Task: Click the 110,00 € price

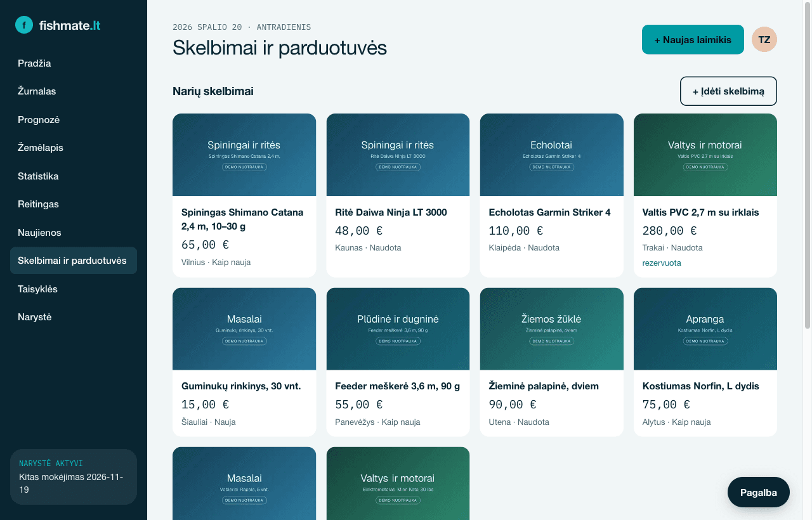Action: point(516,231)
